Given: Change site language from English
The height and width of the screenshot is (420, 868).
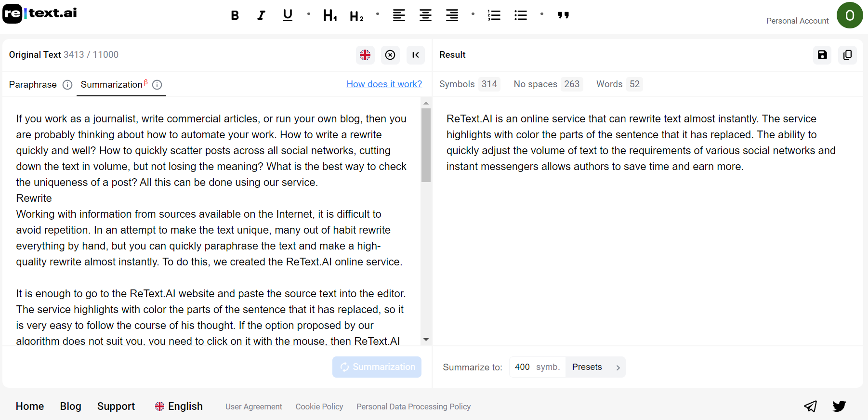Looking at the screenshot, I should click(179, 406).
